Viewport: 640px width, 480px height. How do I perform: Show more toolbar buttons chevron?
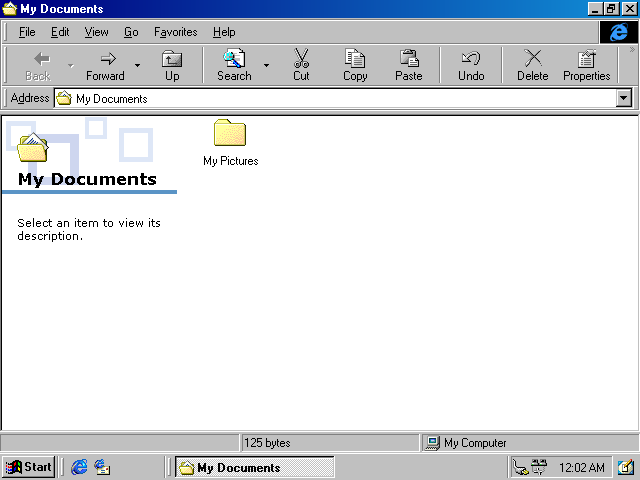(x=632, y=50)
